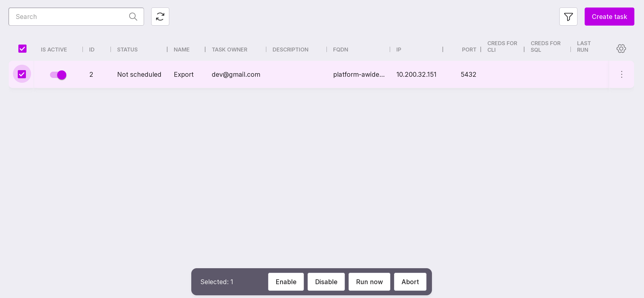Sort by the NAME column header
644x298 pixels.
click(x=181, y=50)
